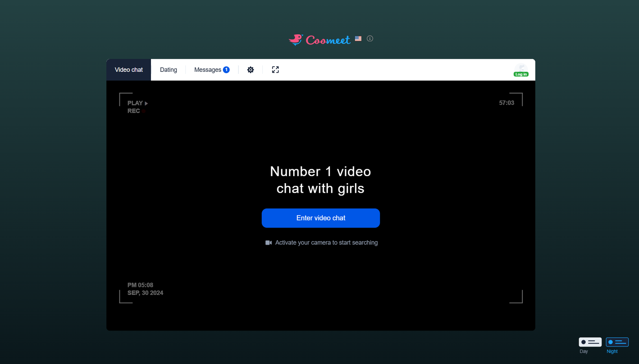Image resolution: width=639 pixels, height=364 pixels.
Task: Click the pink Coomeet bird logo
Action: [x=296, y=40]
